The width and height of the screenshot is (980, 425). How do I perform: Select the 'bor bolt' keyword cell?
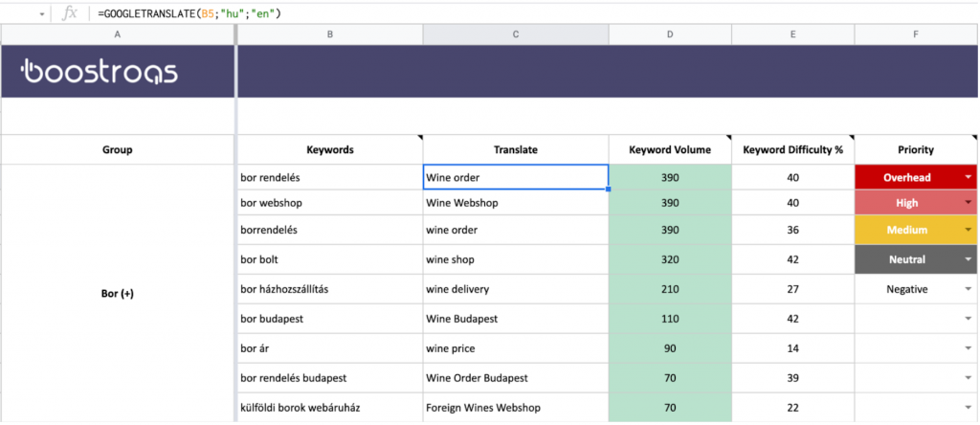click(330, 259)
